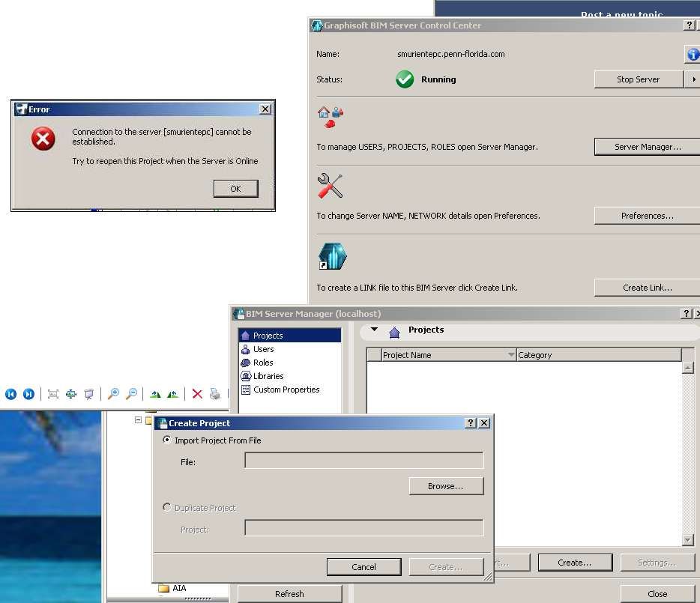Click Category column header

click(x=599, y=354)
